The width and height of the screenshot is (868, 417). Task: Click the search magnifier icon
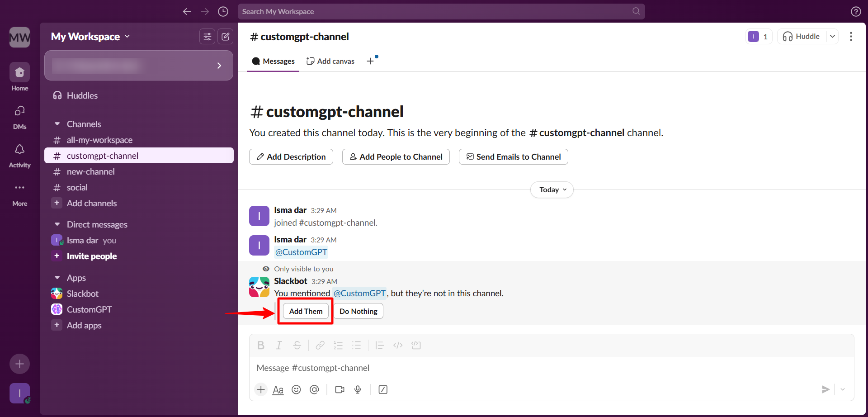(636, 11)
